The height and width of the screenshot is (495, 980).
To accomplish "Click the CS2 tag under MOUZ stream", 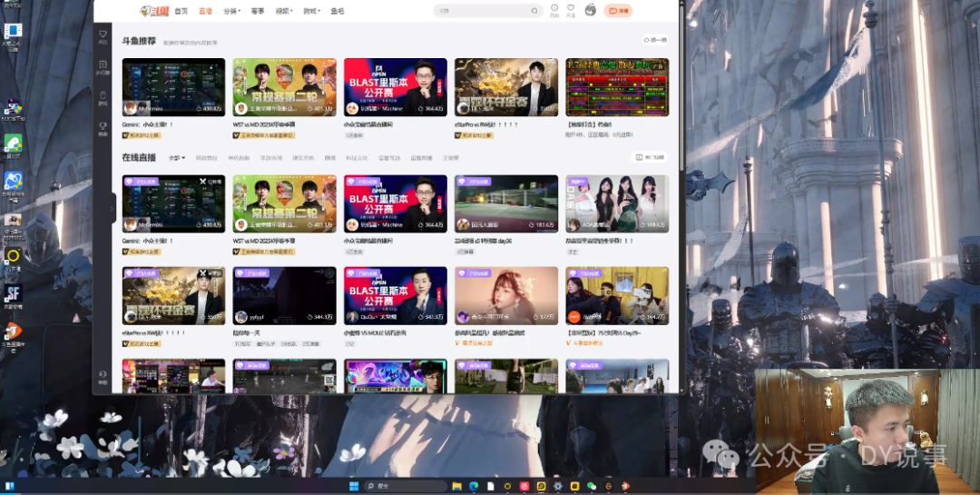I will coord(350,343).
